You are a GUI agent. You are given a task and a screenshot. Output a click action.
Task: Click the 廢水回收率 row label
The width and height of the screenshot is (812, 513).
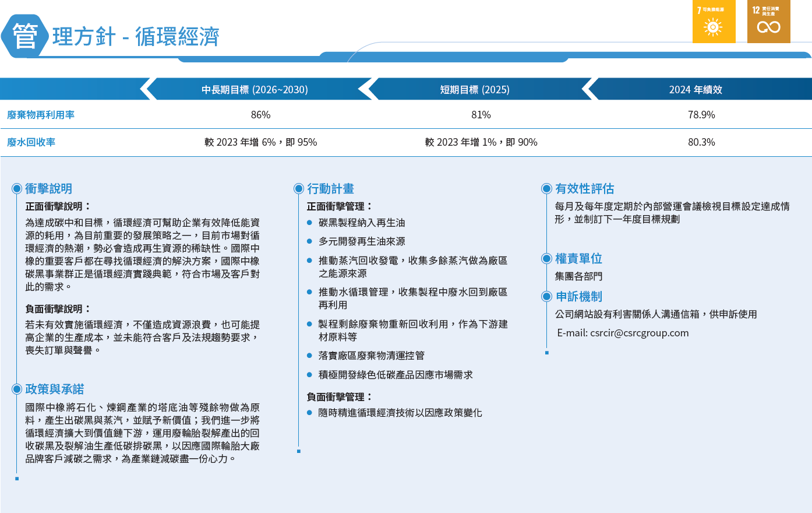(31, 142)
